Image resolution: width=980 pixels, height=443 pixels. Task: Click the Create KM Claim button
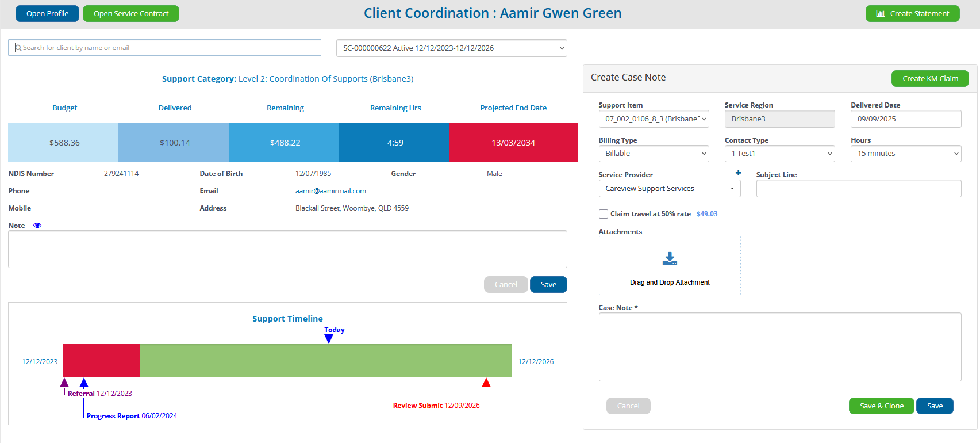point(929,79)
